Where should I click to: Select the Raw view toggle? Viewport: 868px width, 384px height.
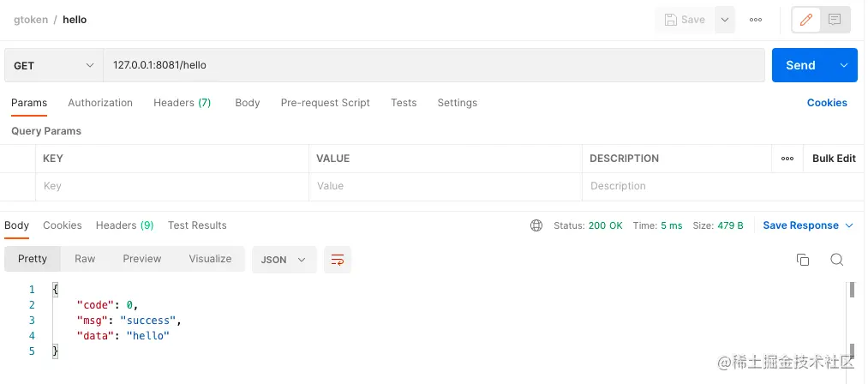tap(85, 259)
